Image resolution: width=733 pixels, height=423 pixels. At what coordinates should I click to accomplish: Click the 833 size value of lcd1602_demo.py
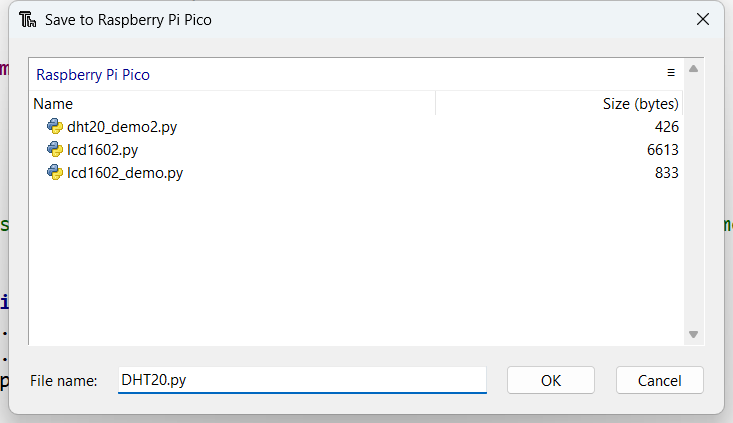click(667, 173)
